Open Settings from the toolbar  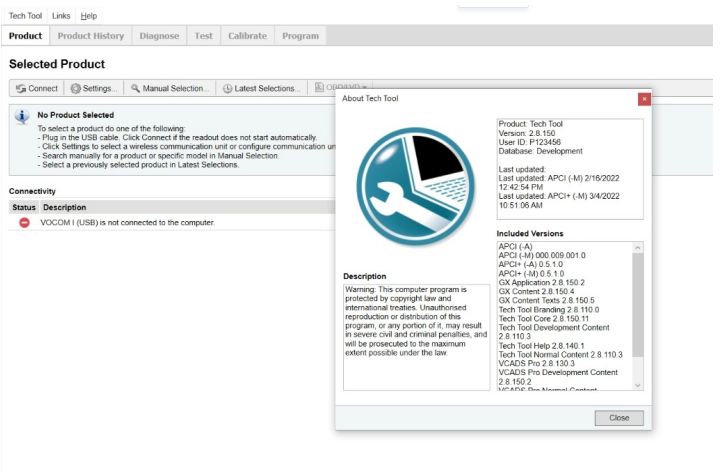pyautogui.click(x=94, y=88)
